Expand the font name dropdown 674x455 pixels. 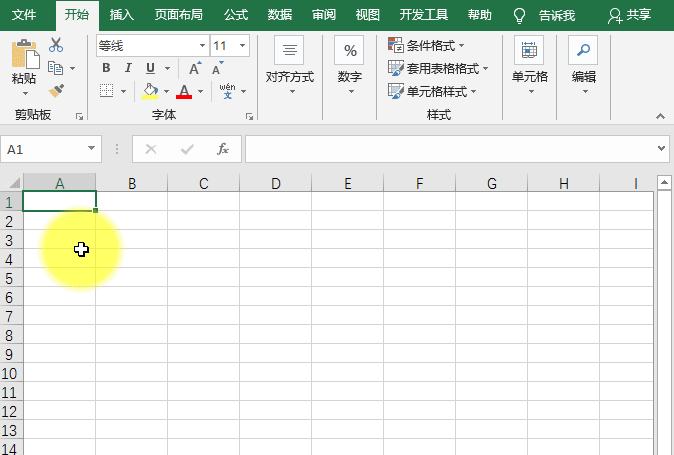(x=202, y=46)
